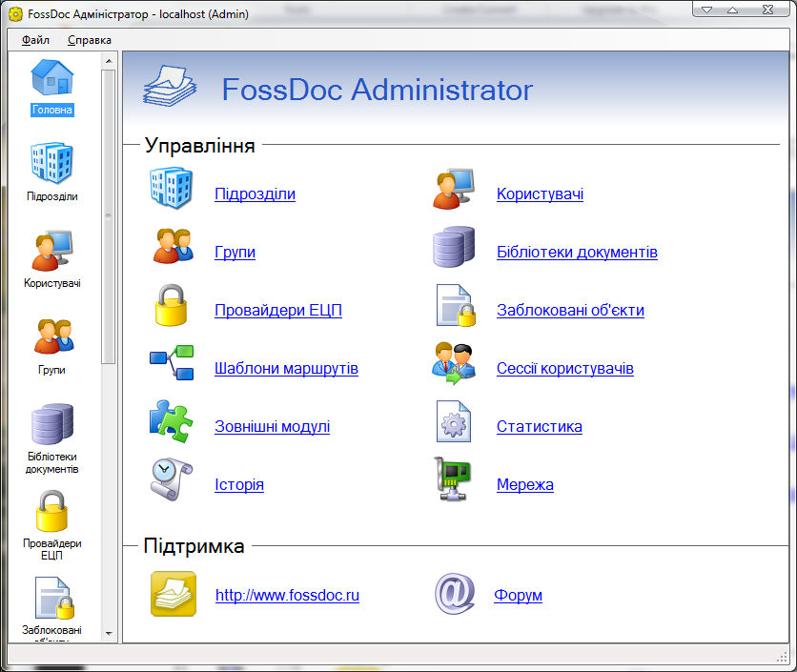Click the window resize grip

coord(782,656)
